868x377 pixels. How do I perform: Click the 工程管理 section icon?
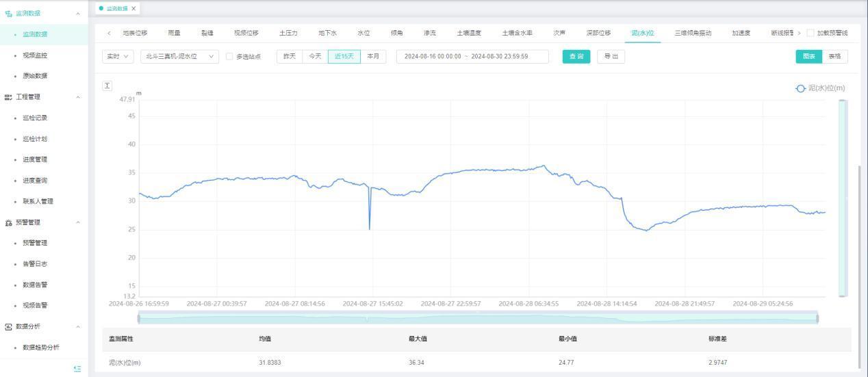tap(8, 97)
